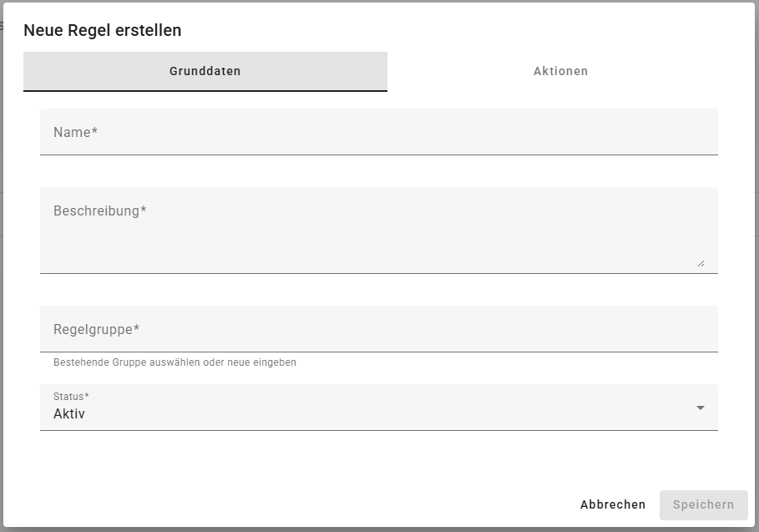This screenshot has height=532, width=759.
Task: Click the active indicator under Grunddaten
Action: click(205, 90)
